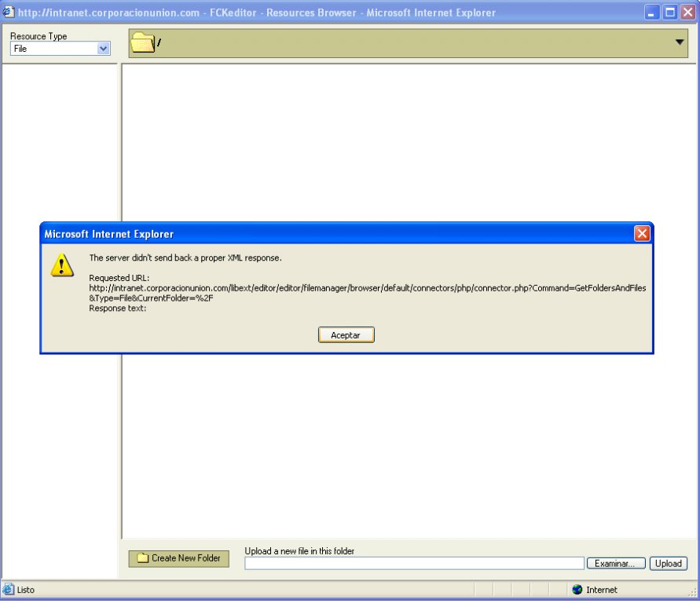The width and height of the screenshot is (700, 603).
Task: Click the requested connector.php URL text
Action: (x=368, y=293)
